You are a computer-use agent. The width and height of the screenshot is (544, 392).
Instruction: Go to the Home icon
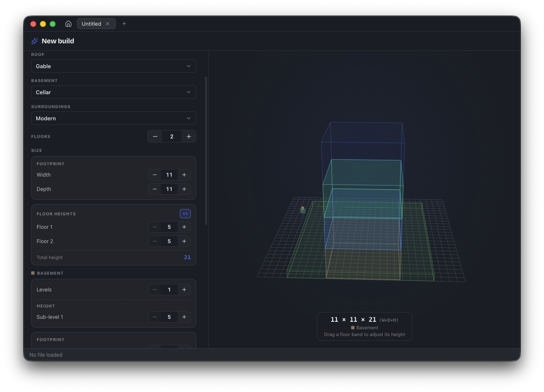68,24
